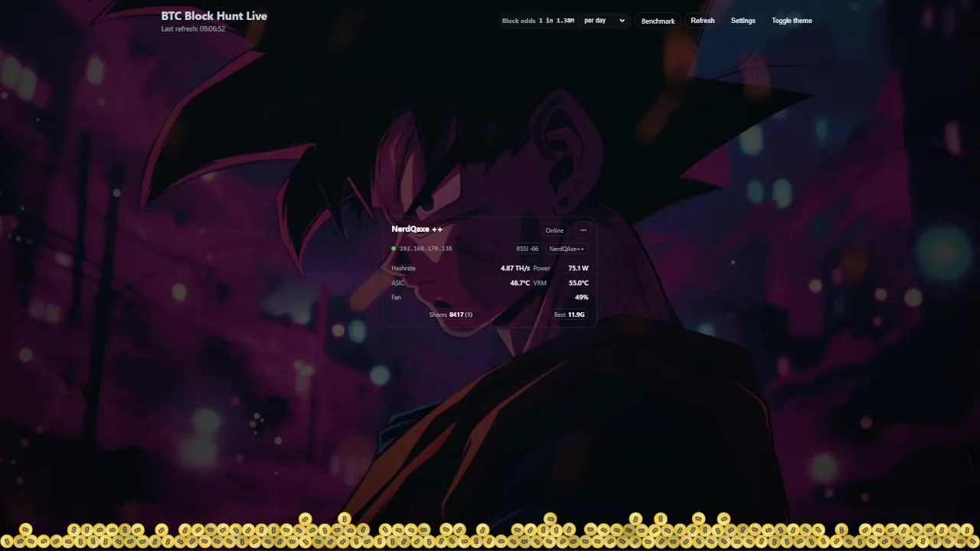Toggle the theme
Viewport: 980px width, 551px height.
(x=792, y=21)
